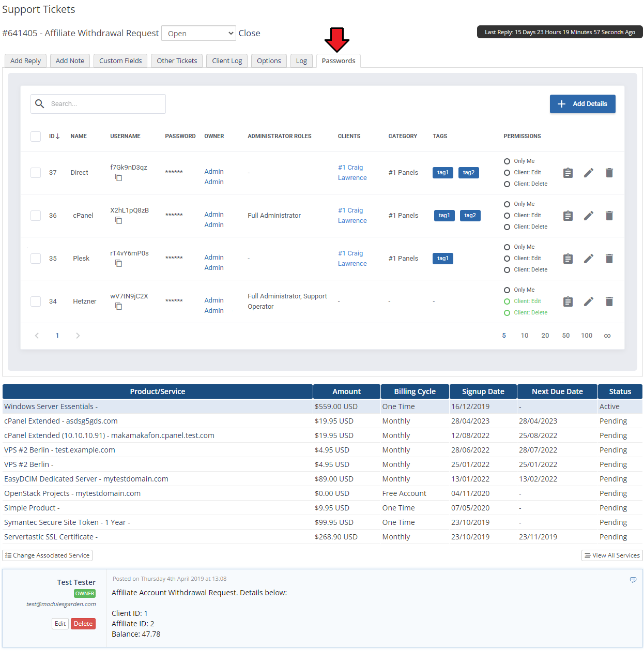Click page number 1 in pagination
The width and height of the screenshot is (644, 663).
57,336
